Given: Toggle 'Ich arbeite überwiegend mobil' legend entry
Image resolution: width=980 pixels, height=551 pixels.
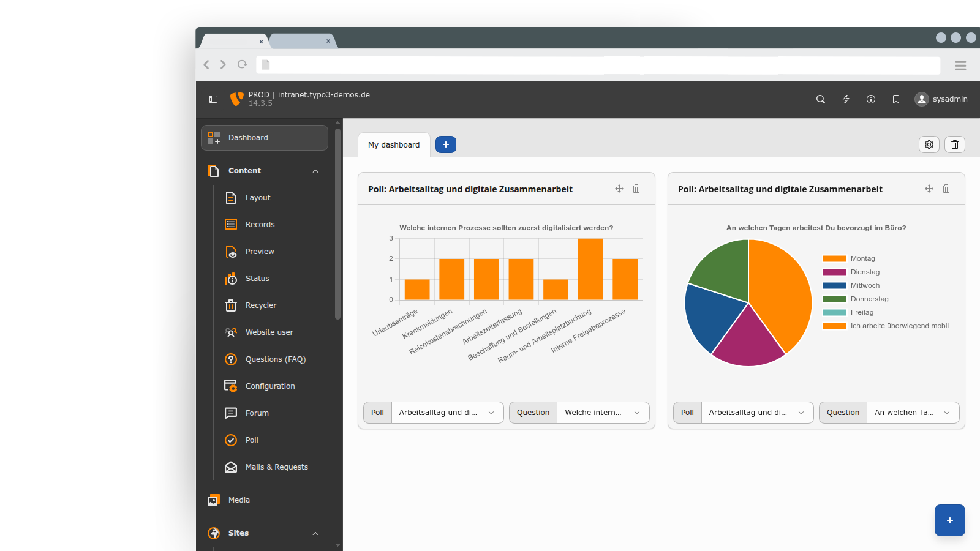Looking at the screenshot, I should pos(886,326).
